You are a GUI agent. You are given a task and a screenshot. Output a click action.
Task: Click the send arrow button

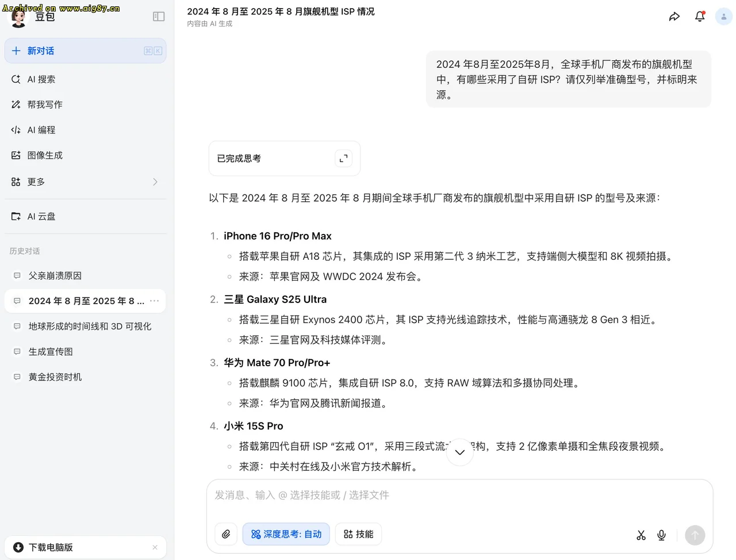[695, 535]
